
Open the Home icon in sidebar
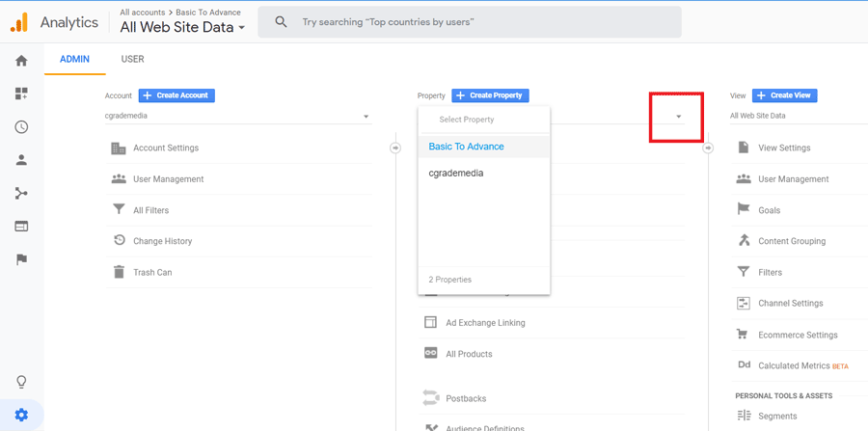[x=21, y=61]
